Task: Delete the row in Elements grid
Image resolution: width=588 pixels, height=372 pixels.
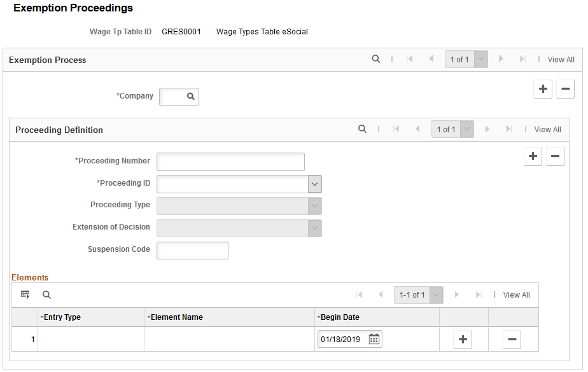Action: tap(512, 340)
